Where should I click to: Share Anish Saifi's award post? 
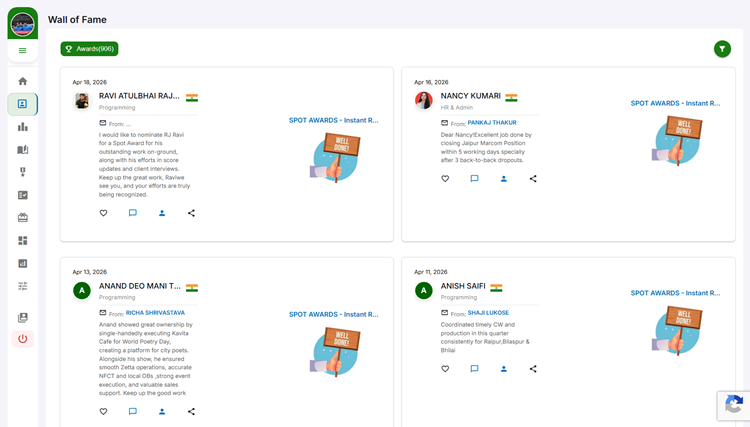[x=533, y=369]
